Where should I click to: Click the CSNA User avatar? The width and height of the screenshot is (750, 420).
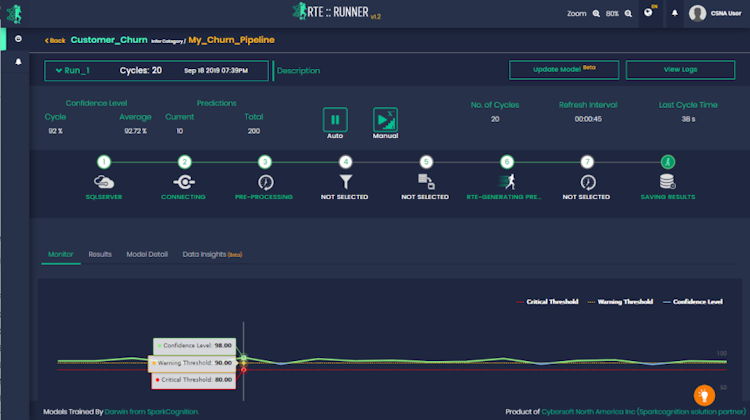(x=697, y=13)
